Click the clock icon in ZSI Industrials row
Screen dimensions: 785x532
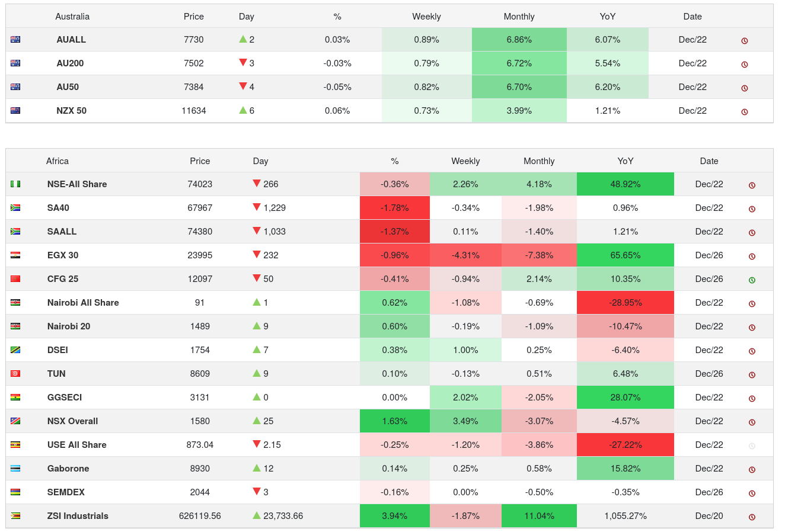[752, 517]
